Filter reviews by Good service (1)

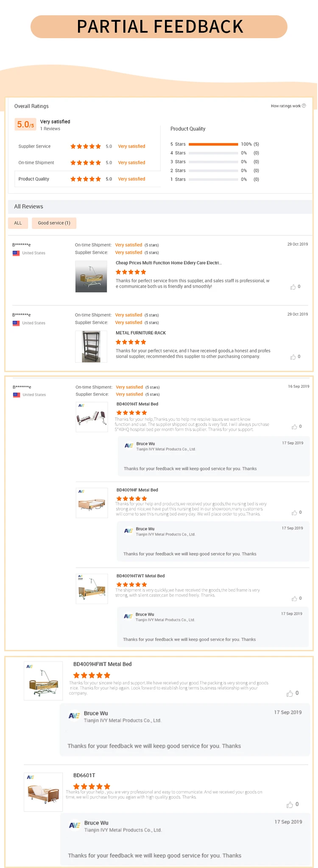[54, 223]
